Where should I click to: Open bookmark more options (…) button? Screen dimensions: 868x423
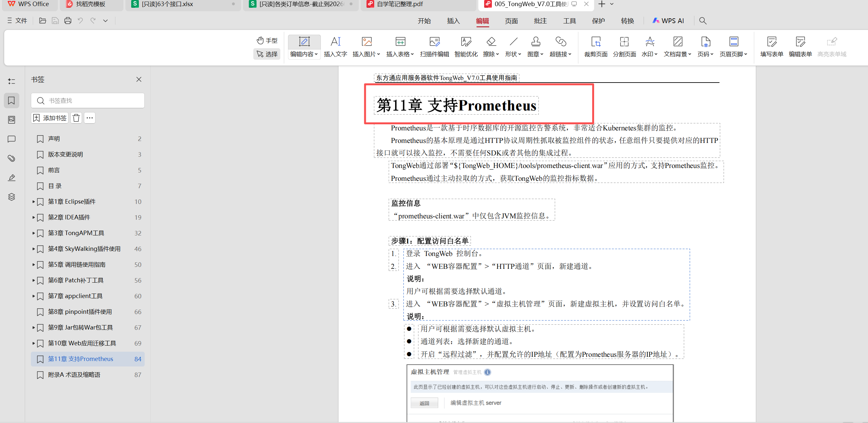(x=90, y=118)
